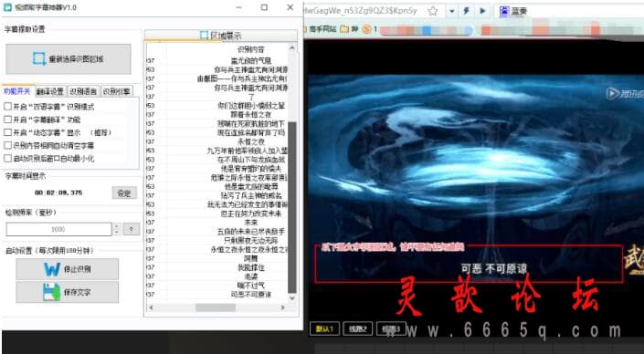Viewport: 644px width, 354px height.
Task: Toggle the 自动识别后窗口自动最小化 checkbox
Action: [x=7, y=159]
